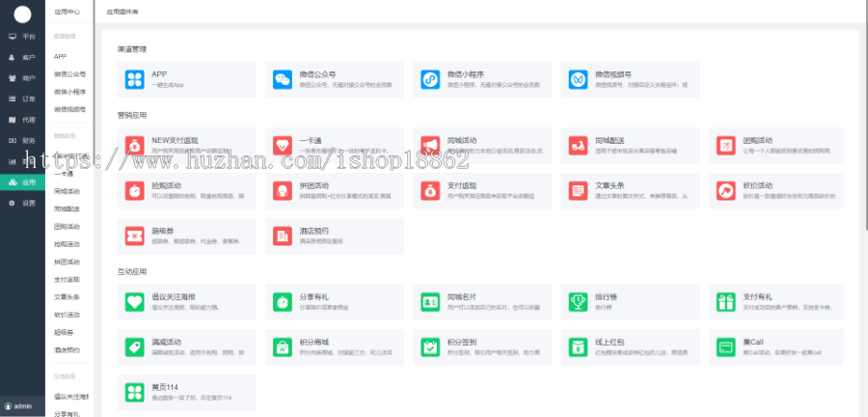Go to 支付返现 in the sidebar list
Screen dimensions: 868x417
click(x=67, y=280)
